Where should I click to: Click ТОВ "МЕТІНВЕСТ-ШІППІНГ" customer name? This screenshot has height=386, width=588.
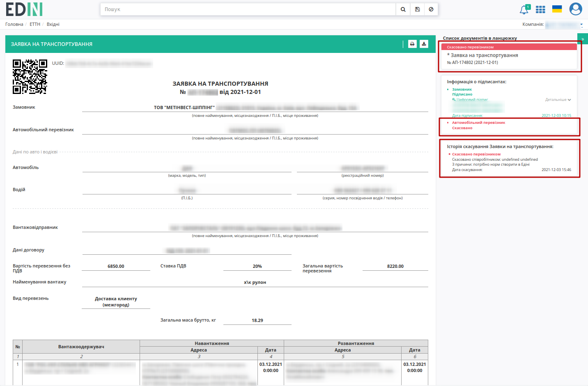point(184,107)
